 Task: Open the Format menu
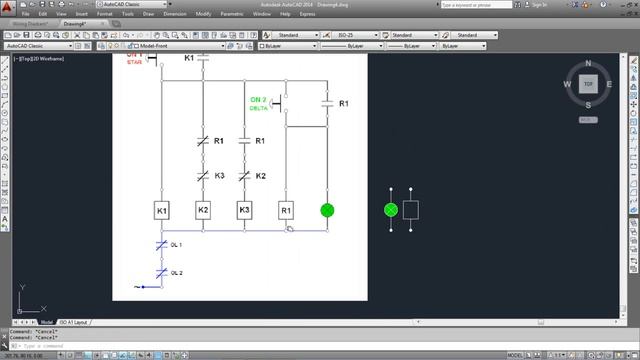click(x=105, y=14)
